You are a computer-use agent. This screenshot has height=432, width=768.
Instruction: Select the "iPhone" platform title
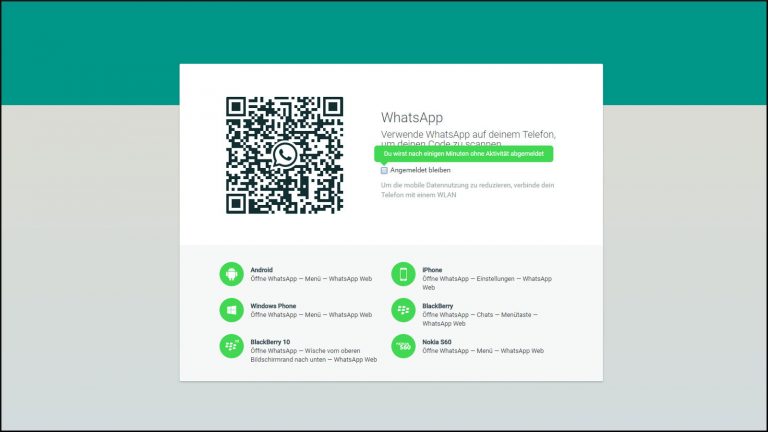[432, 270]
